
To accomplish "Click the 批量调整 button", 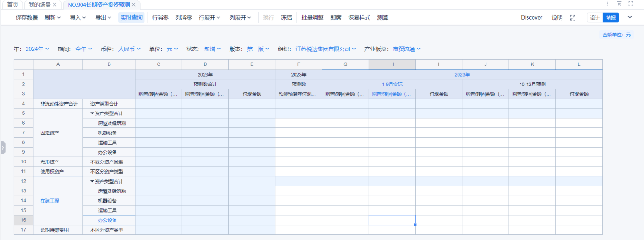I will (312, 18).
